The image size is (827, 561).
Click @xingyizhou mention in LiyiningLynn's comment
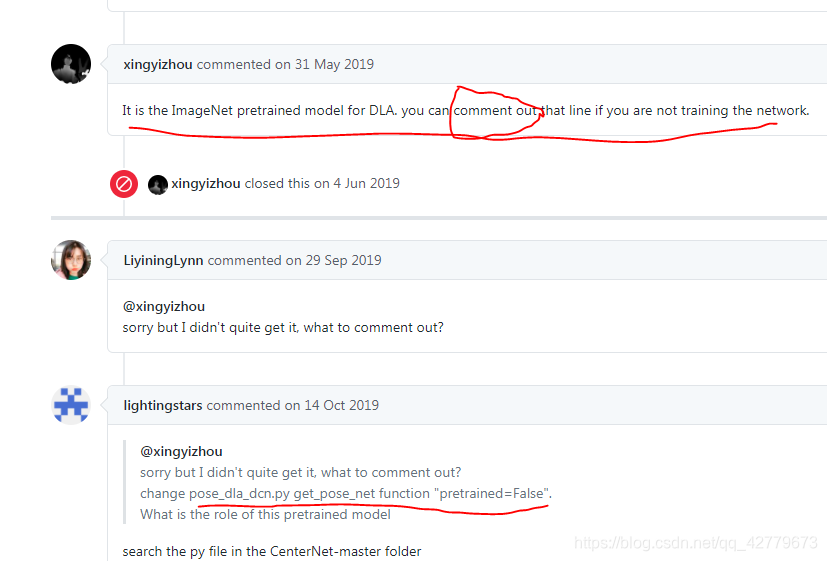pyautogui.click(x=164, y=306)
